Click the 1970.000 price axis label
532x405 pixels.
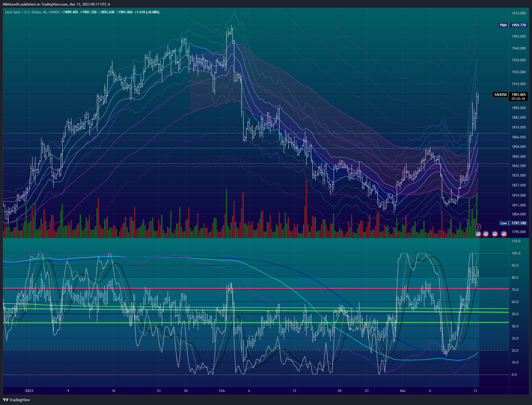[x=519, y=13]
